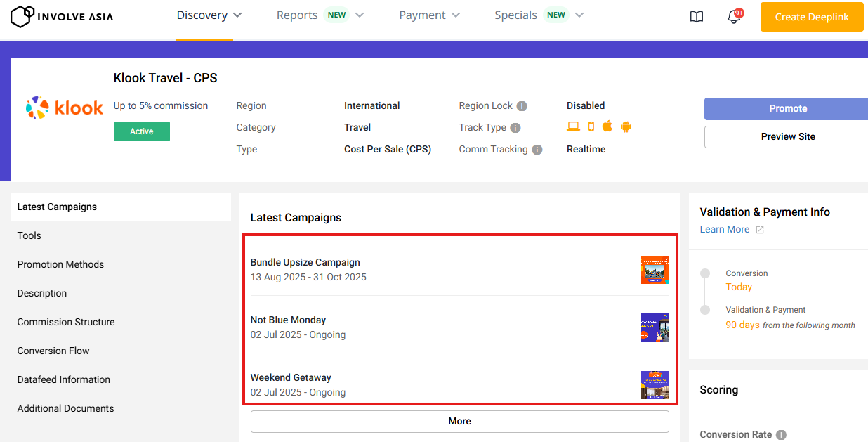Click the Involve Asia logo
The height and width of the screenshot is (442, 868).
(62, 16)
